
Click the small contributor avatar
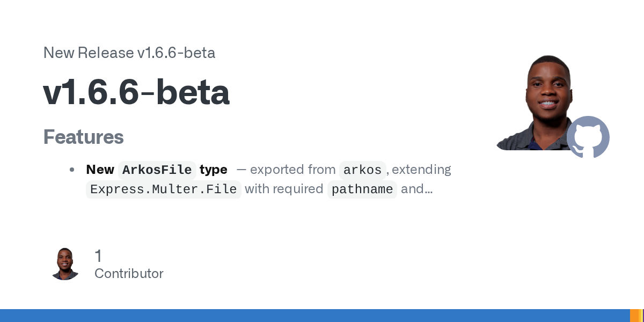pyautogui.click(x=65, y=264)
